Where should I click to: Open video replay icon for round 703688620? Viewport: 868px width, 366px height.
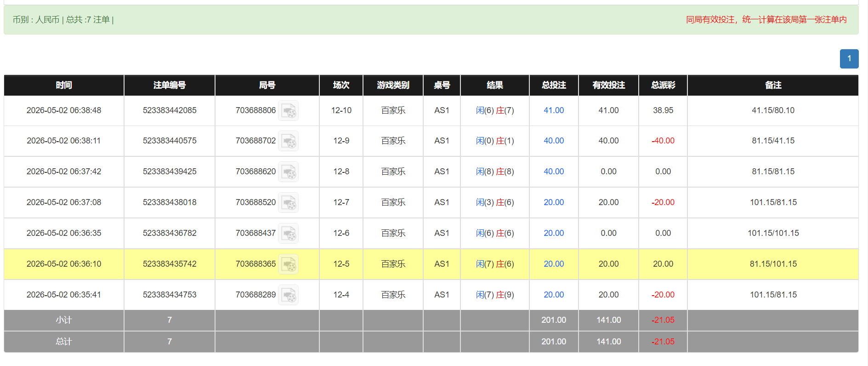tap(289, 172)
